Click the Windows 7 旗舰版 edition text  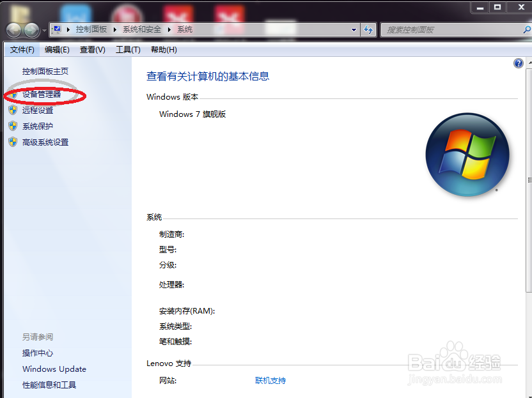pyautogui.click(x=192, y=114)
